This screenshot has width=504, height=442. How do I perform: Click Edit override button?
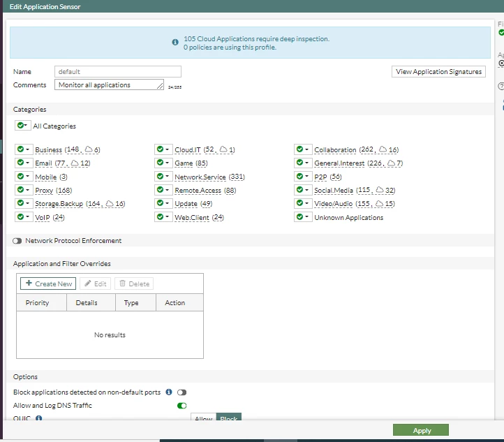tap(95, 283)
